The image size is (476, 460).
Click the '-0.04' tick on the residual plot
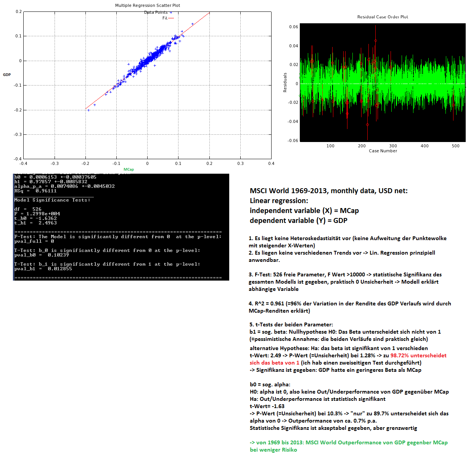tap(293, 121)
